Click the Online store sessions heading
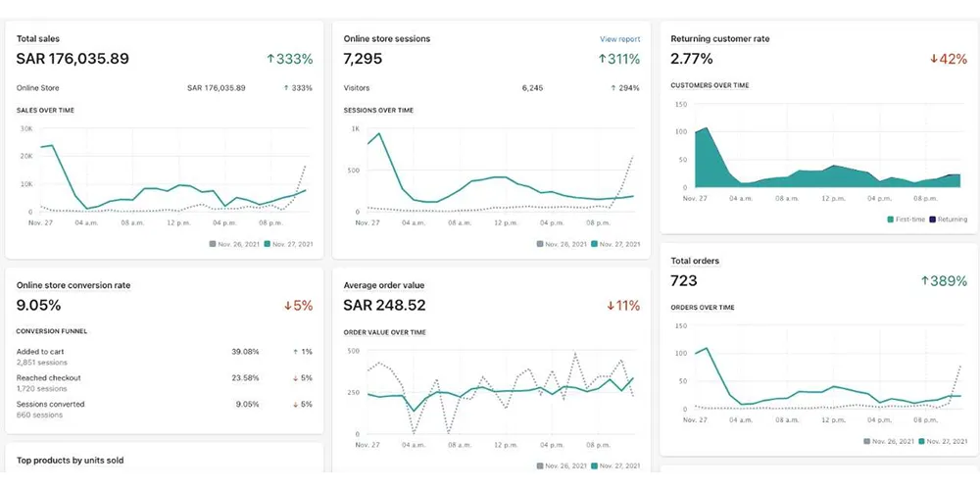 click(x=387, y=39)
